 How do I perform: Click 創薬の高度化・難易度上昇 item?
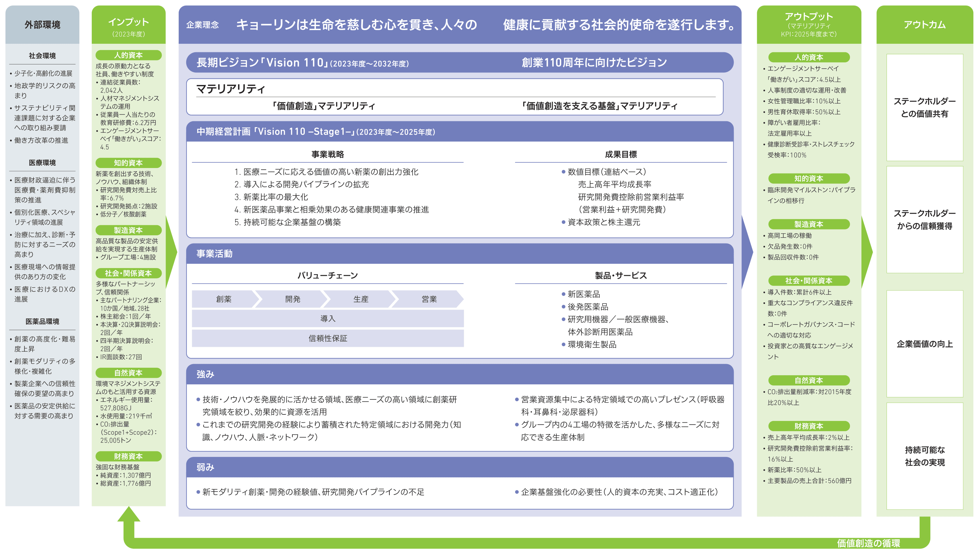(43, 344)
